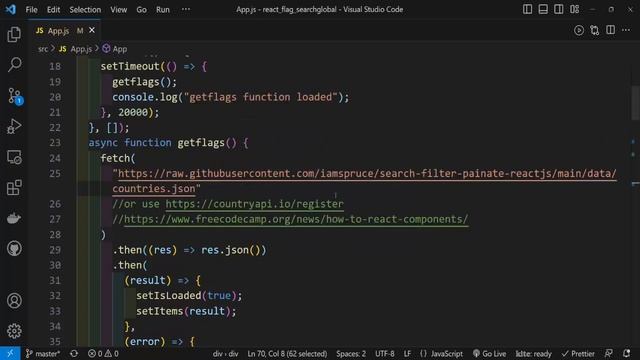Open the Explorer view

click(x=14, y=35)
